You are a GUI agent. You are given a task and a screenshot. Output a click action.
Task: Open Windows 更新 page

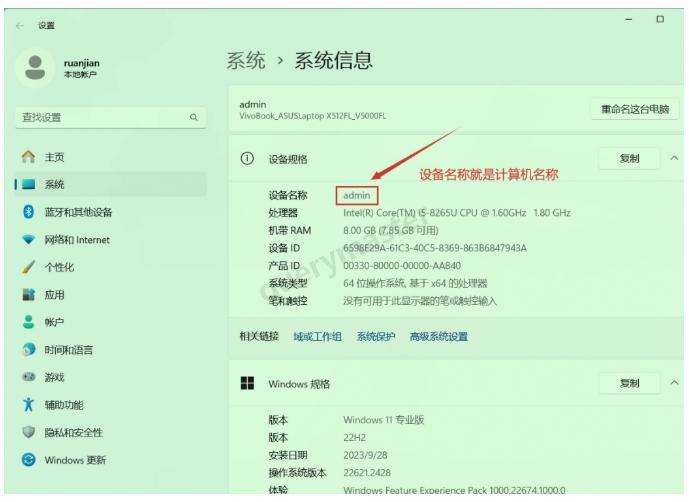coord(111,460)
